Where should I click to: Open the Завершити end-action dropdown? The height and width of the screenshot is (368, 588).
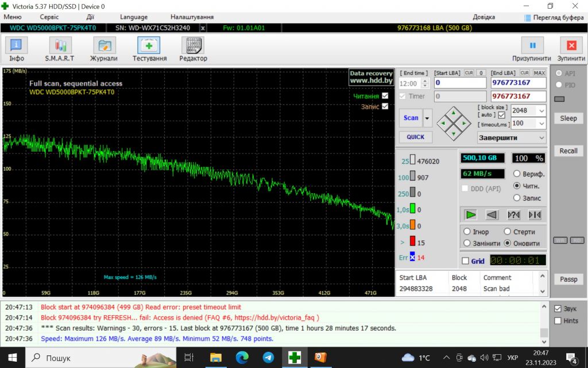click(512, 137)
